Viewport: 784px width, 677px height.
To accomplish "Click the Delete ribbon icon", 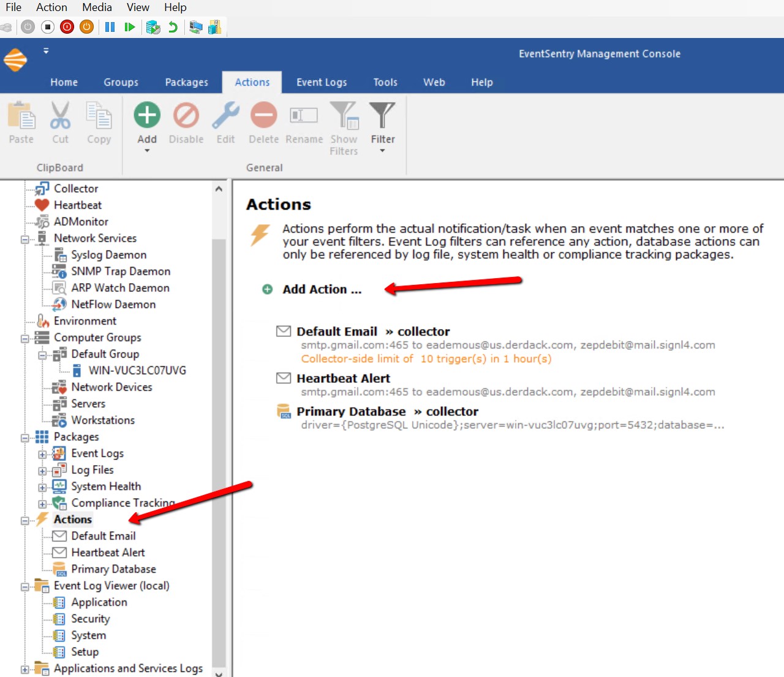I will [x=263, y=115].
